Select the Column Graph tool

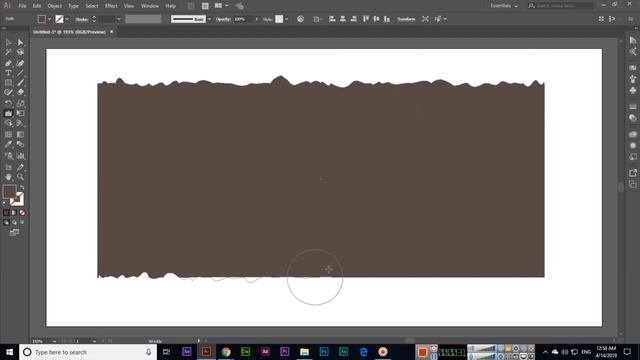coord(20,156)
